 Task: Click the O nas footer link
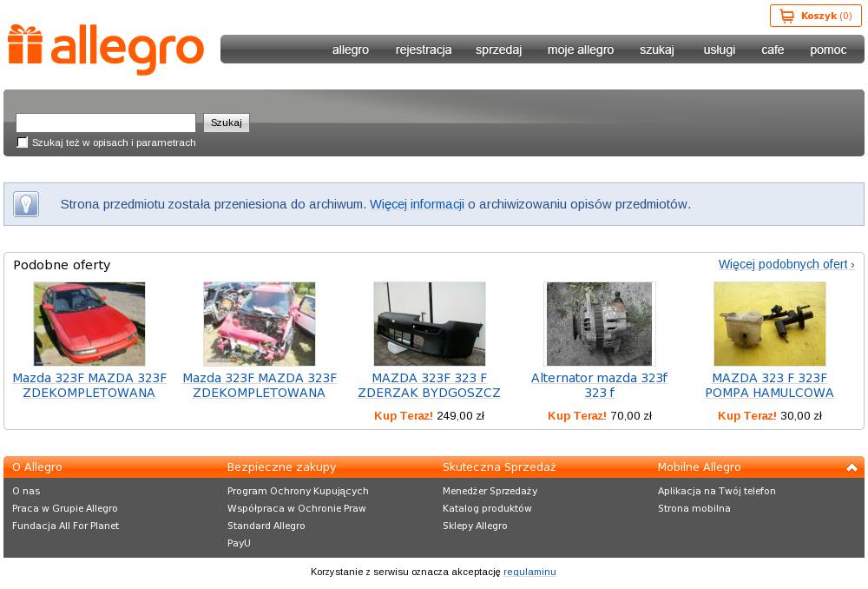26,491
